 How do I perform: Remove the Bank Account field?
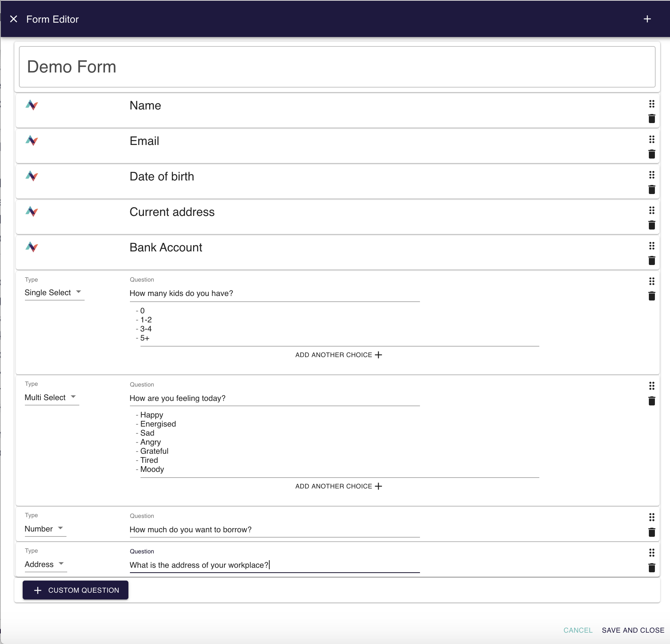pos(651,260)
